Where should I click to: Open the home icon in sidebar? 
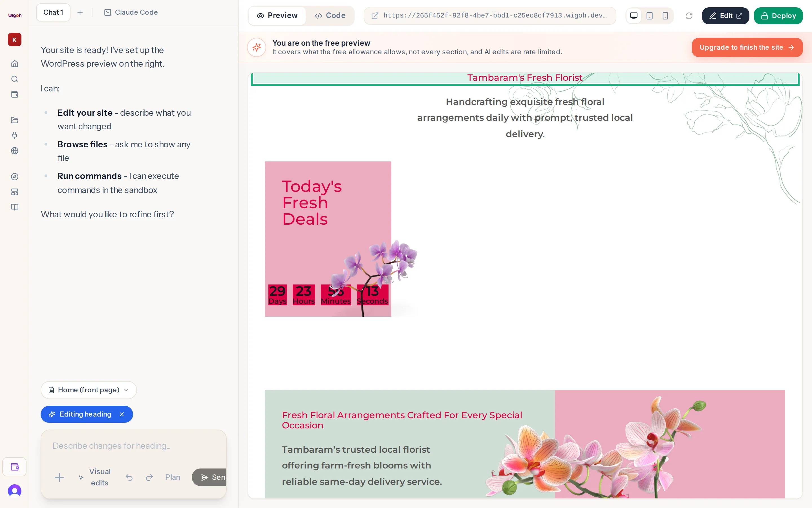(x=14, y=63)
